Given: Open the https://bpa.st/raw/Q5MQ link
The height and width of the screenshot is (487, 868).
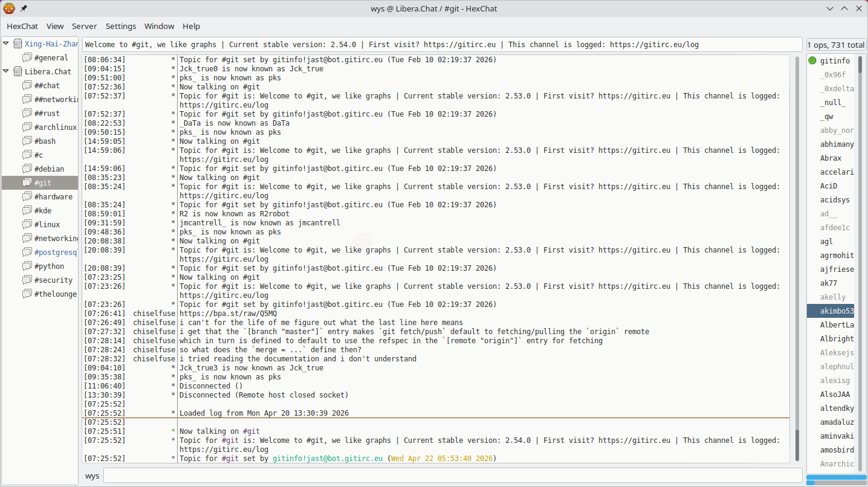Looking at the screenshot, I should coord(228,314).
